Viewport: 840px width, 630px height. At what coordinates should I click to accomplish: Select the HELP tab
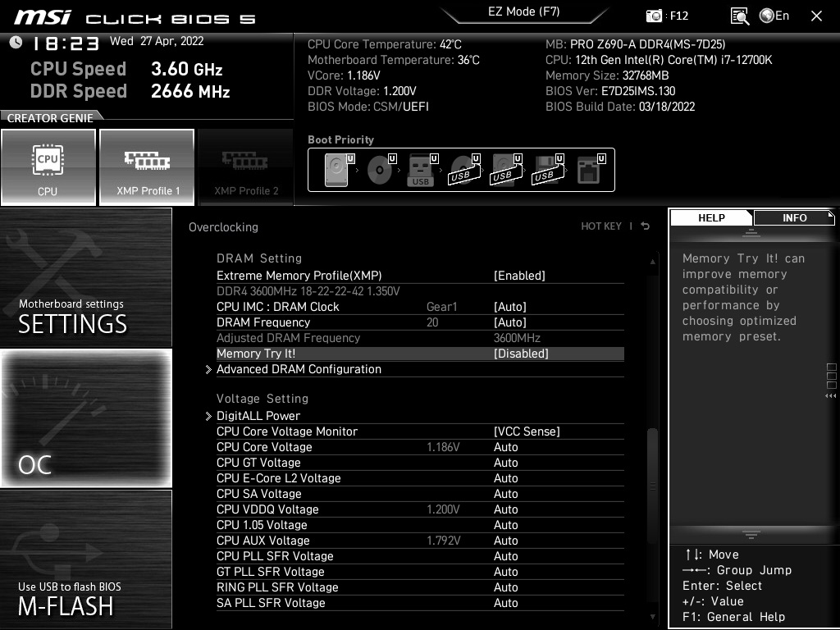pos(710,217)
